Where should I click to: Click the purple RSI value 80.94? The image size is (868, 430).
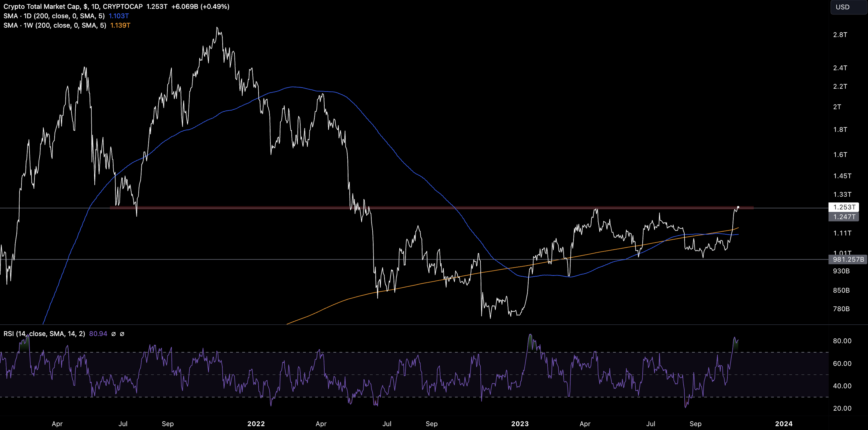pos(98,333)
